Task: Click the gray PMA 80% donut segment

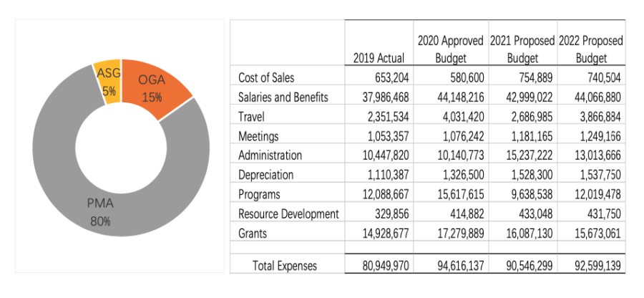Action: [100, 211]
